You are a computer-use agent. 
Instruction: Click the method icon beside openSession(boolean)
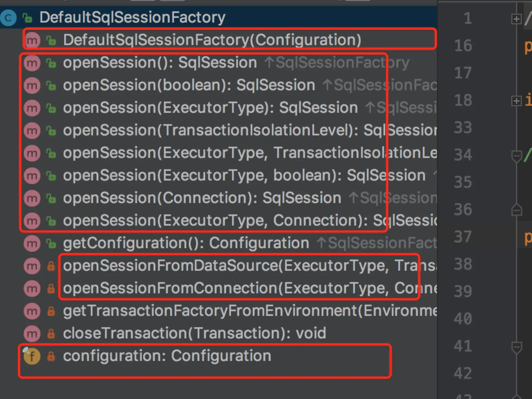pyautogui.click(x=32, y=85)
